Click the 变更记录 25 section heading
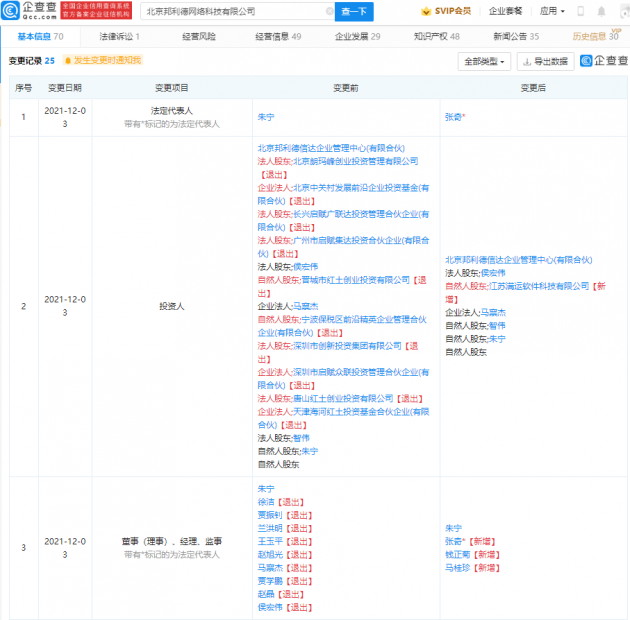Screen dimensions: 630x620 pos(32,61)
